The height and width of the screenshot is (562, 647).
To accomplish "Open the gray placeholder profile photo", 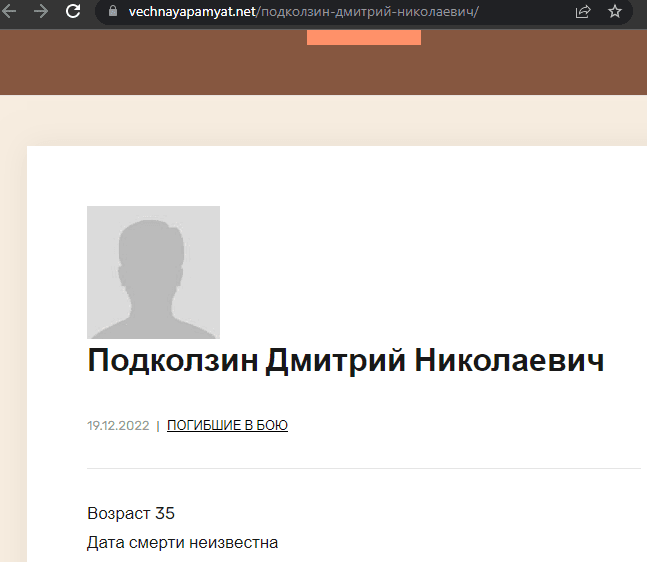I will click(x=153, y=272).
